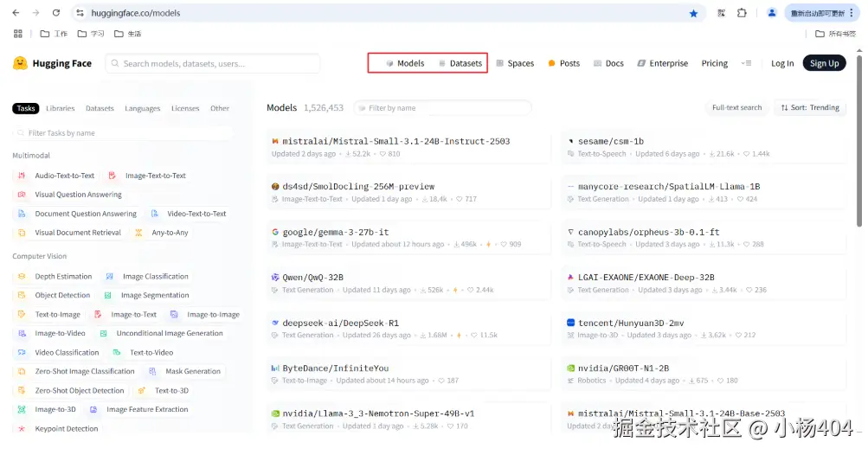This screenshot has width=868, height=455.
Task: Click the browser address bar URL
Action: [136, 13]
